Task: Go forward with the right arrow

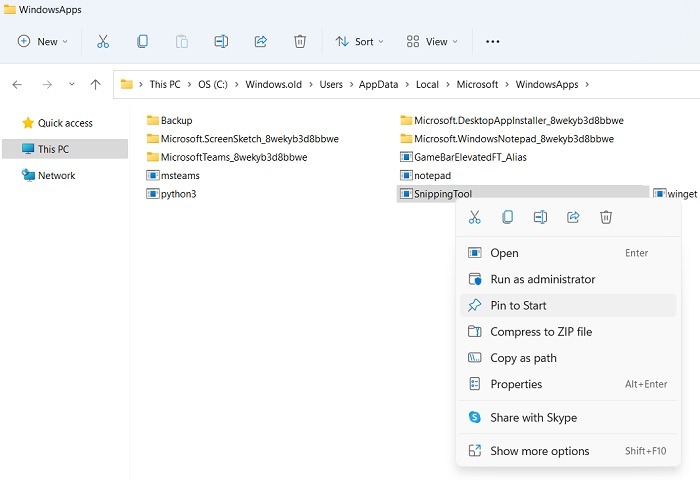Action: click(47, 84)
